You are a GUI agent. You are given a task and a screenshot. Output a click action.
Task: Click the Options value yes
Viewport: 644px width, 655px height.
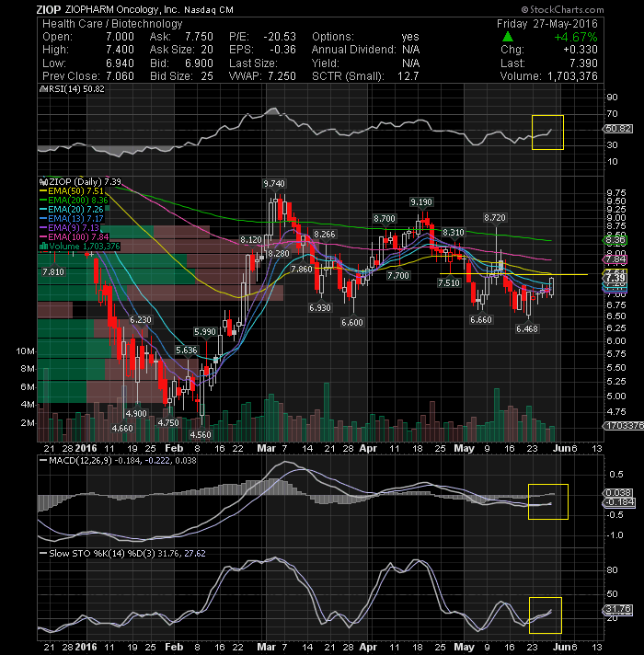coord(410,37)
